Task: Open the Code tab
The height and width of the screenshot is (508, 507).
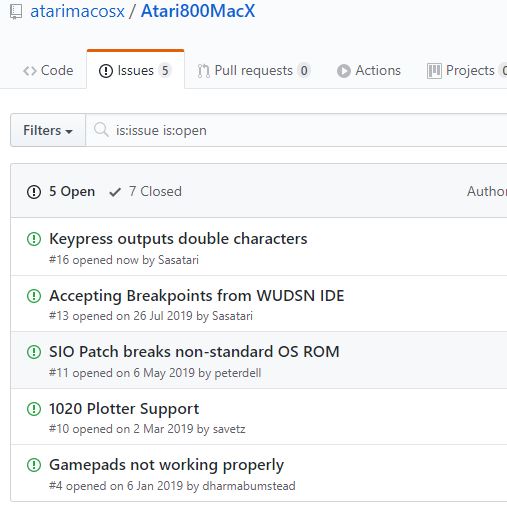Action: click(48, 71)
